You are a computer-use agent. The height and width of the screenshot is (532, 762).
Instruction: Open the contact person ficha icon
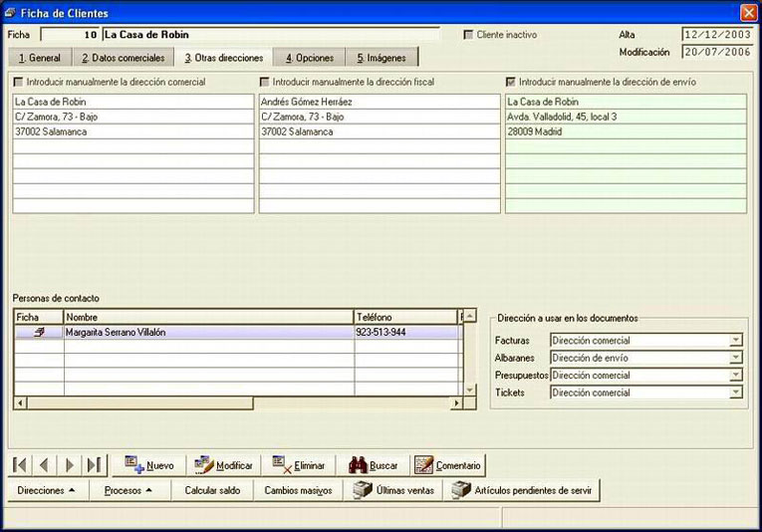pos(40,332)
